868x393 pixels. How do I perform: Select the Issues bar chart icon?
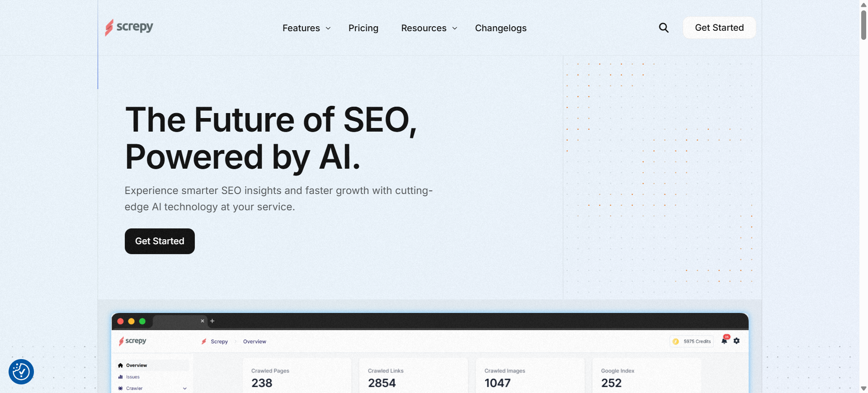coord(120,377)
